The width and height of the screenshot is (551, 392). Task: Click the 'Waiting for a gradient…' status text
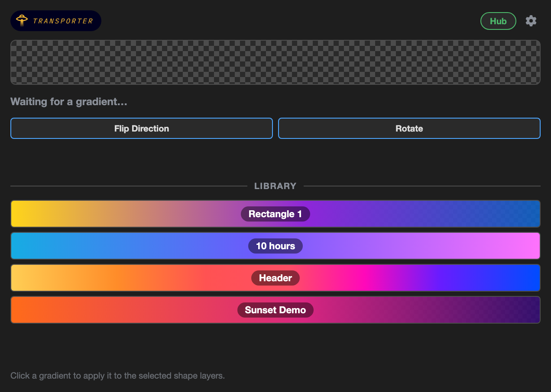click(69, 102)
